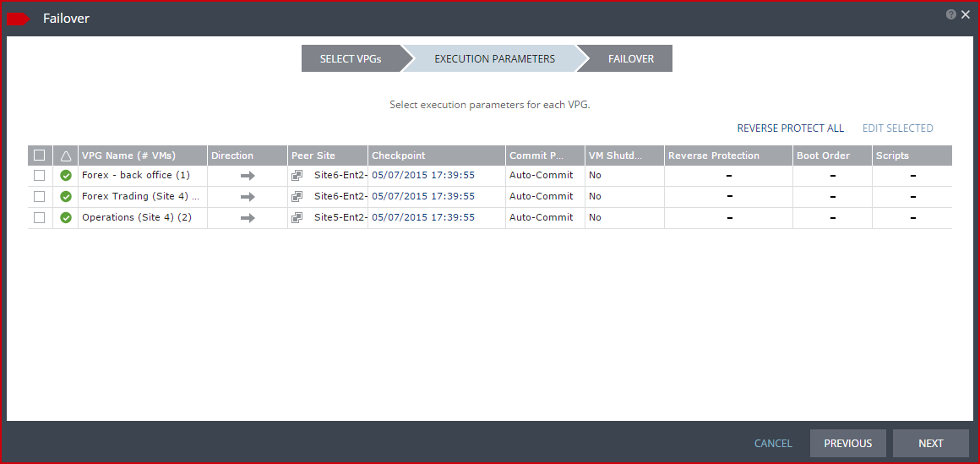Click Site5-Ent2 peer site text
This screenshot has width=980, height=464.
point(340,217)
